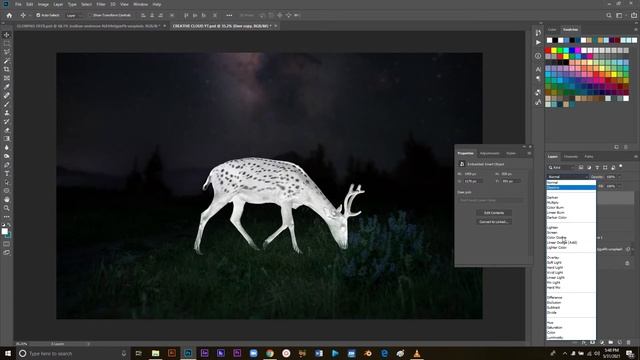The image size is (640, 360).
Task: Click the create new group folder icon
Action: pos(611,342)
